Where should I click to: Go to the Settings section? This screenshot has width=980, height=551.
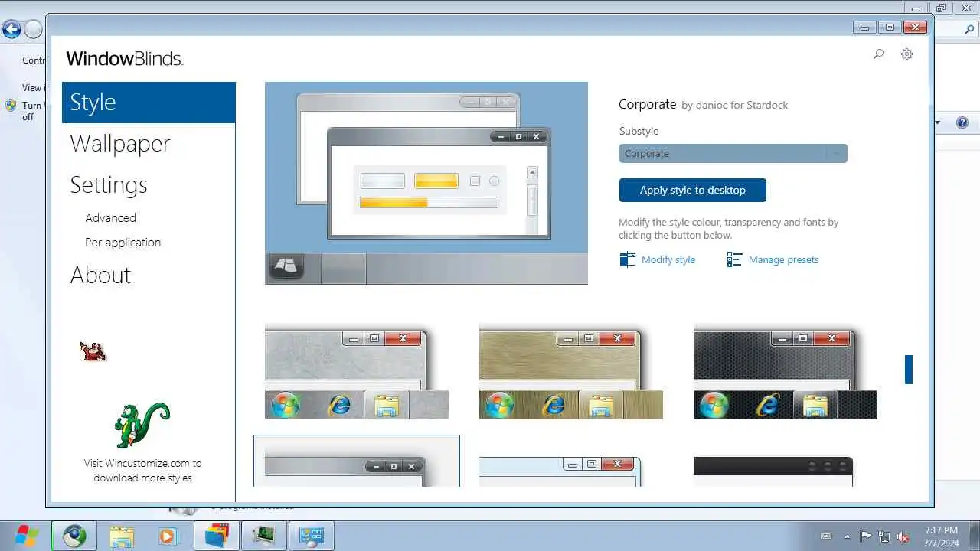(x=108, y=184)
